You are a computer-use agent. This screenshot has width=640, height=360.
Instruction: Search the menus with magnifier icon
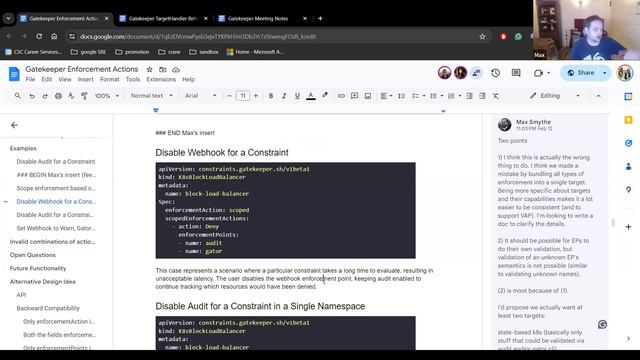point(18,96)
